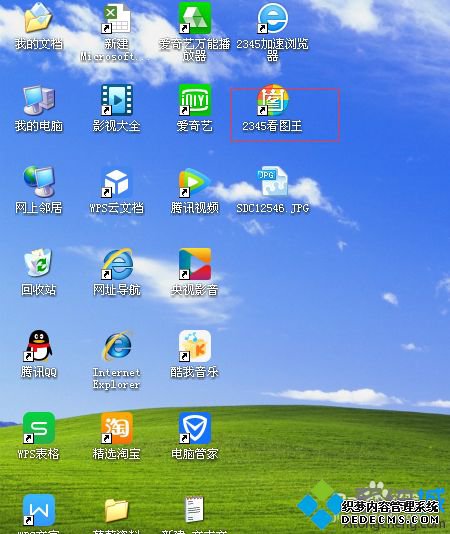Select the 酷我音乐 shortcut

point(195,346)
